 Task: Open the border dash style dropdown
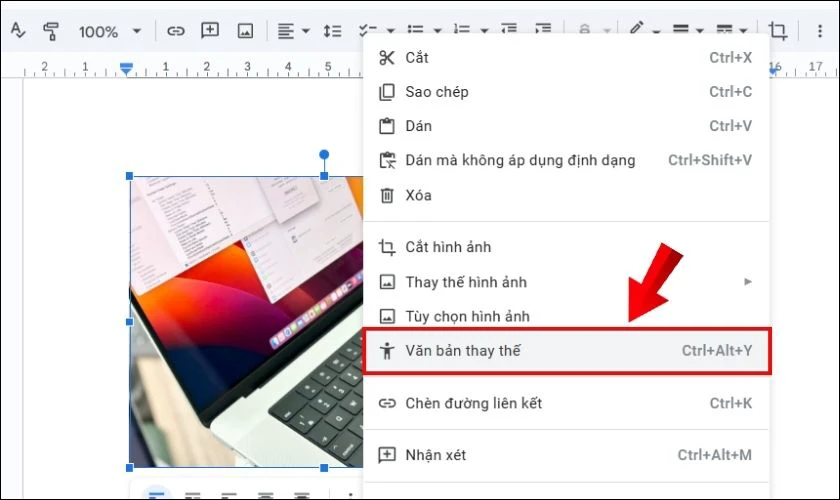click(731, 29)
